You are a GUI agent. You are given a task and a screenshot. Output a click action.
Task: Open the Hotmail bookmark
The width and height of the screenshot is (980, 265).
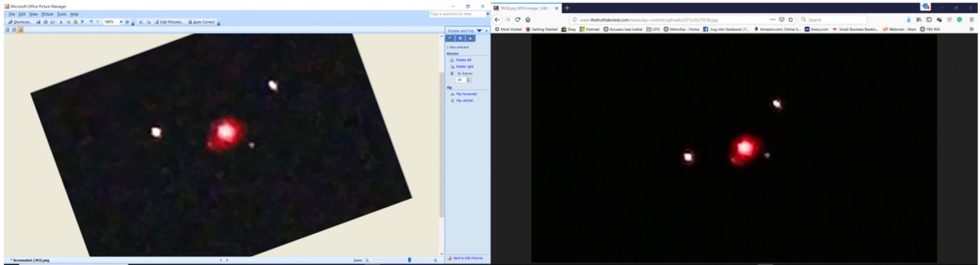pyautogui.click(x=590, y=29)
